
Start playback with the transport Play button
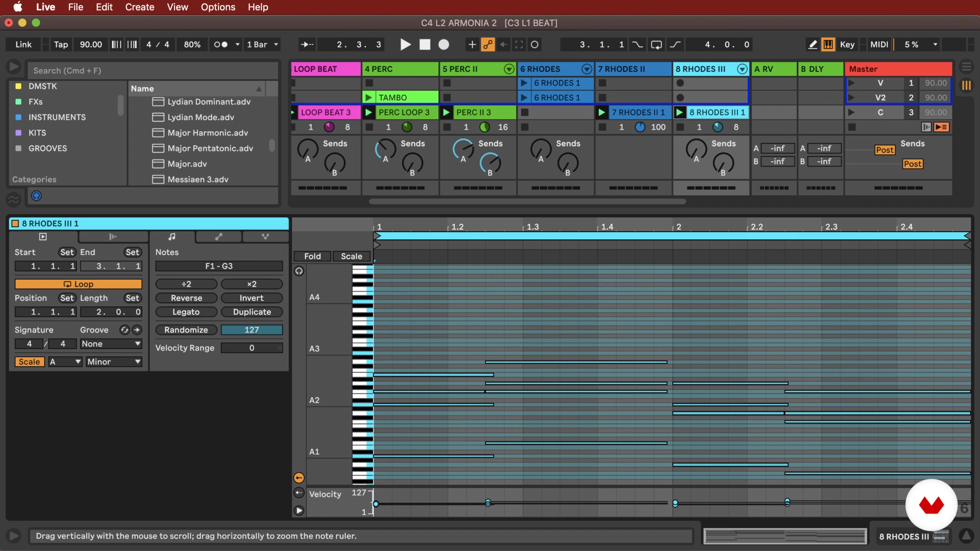coord(406,44)
